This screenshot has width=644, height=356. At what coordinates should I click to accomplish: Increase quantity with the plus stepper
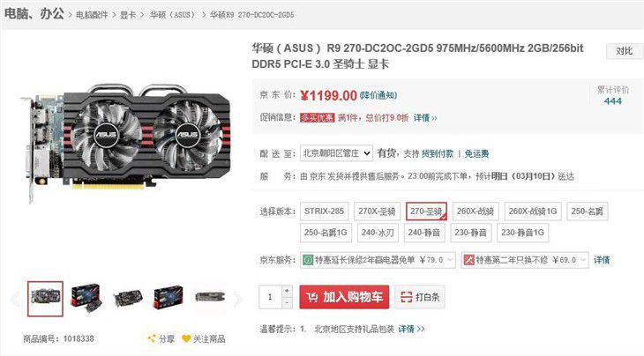coord(287,291)
